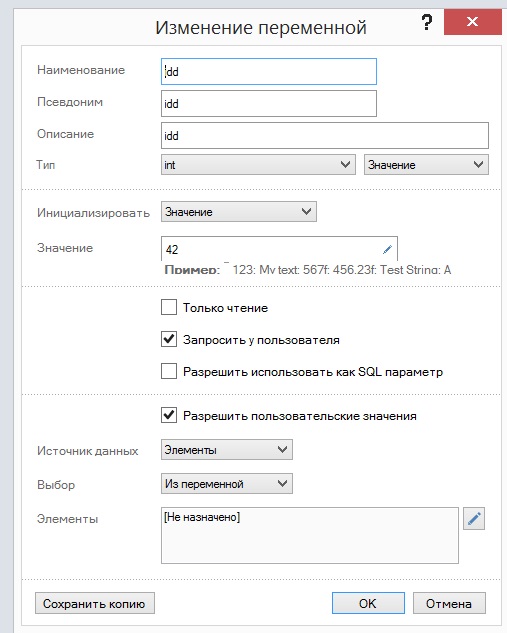Open the Инициализировать dropdown
507x633 pixels.
pyautogui.click(x=239, y=212)
